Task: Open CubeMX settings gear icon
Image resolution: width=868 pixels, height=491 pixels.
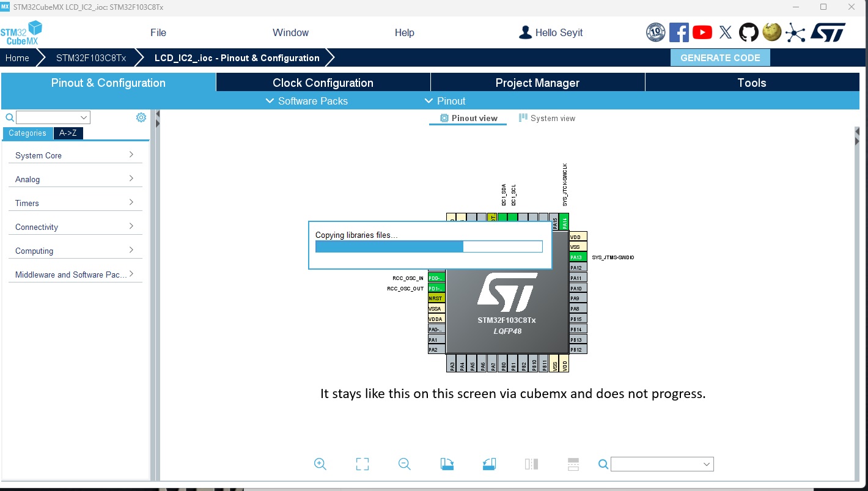Action: click(x=141, y=117)
